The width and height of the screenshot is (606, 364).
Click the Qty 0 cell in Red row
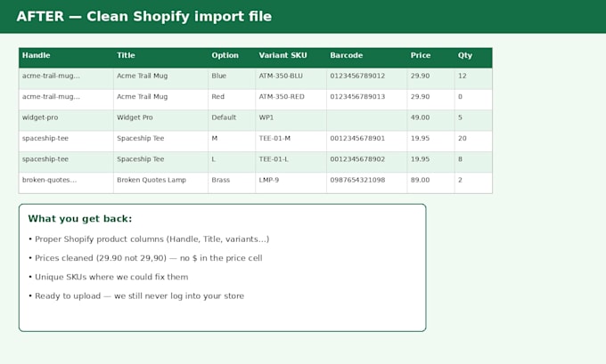click(473, 100)
